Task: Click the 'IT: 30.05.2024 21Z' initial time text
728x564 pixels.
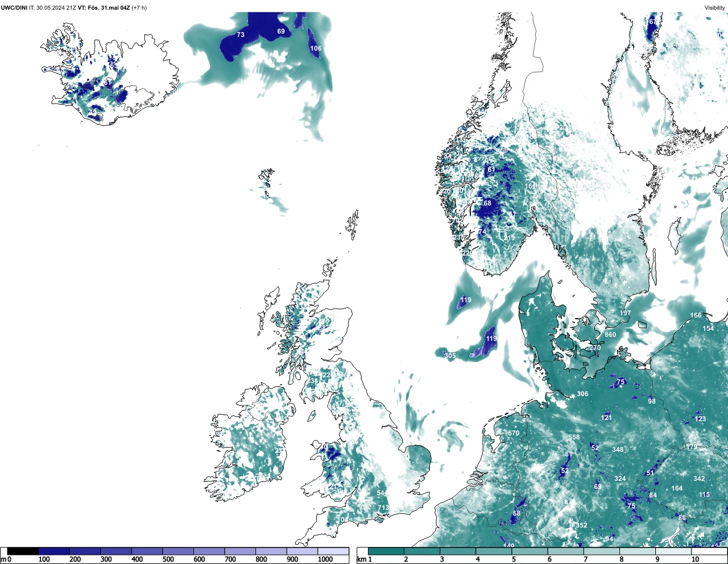Action: [52, 8]
